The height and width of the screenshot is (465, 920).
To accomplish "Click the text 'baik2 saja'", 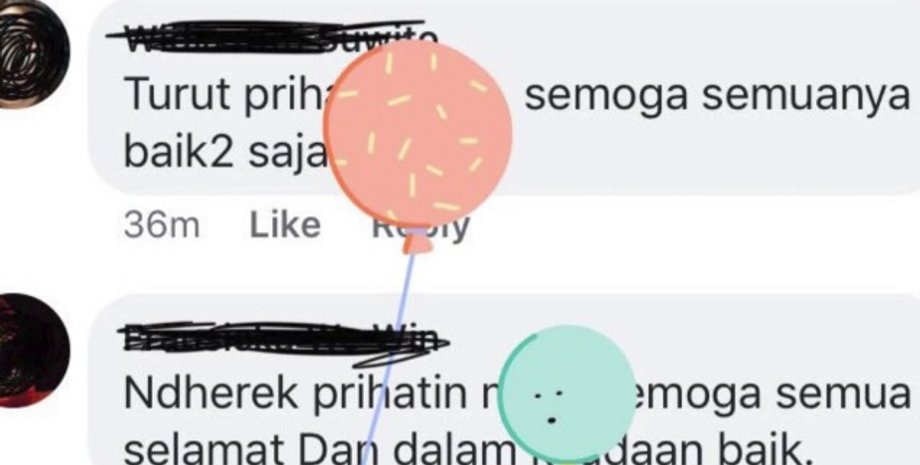I will tap(225, 155).
